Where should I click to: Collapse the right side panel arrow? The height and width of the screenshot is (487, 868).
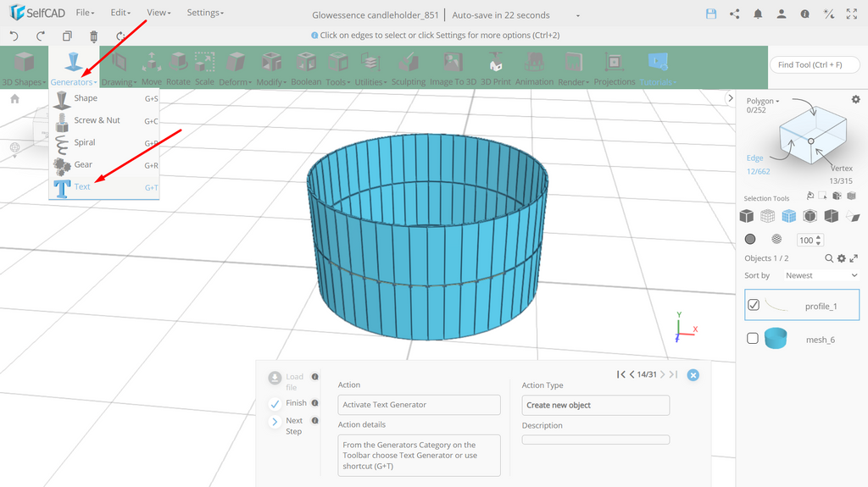click(x=730, y=98)
